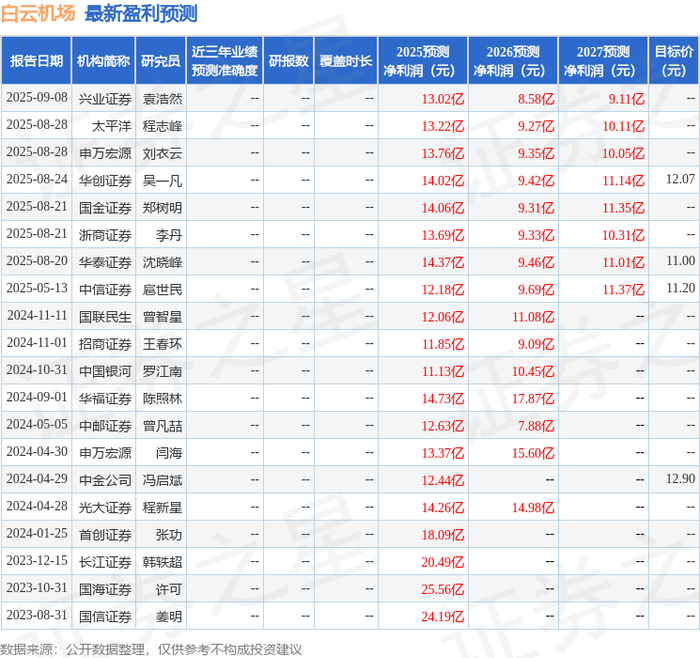
Task: Click the date 2025-05-13
Action: tap(37, 288)
